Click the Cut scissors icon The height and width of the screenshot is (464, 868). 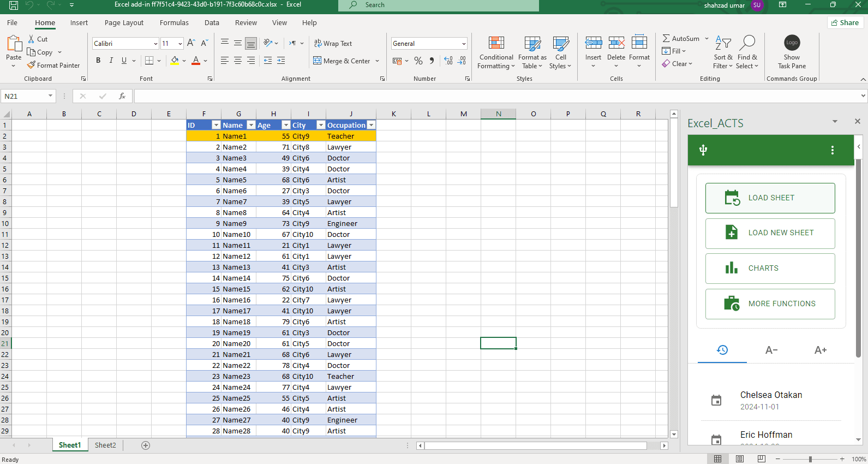point(31,39)
